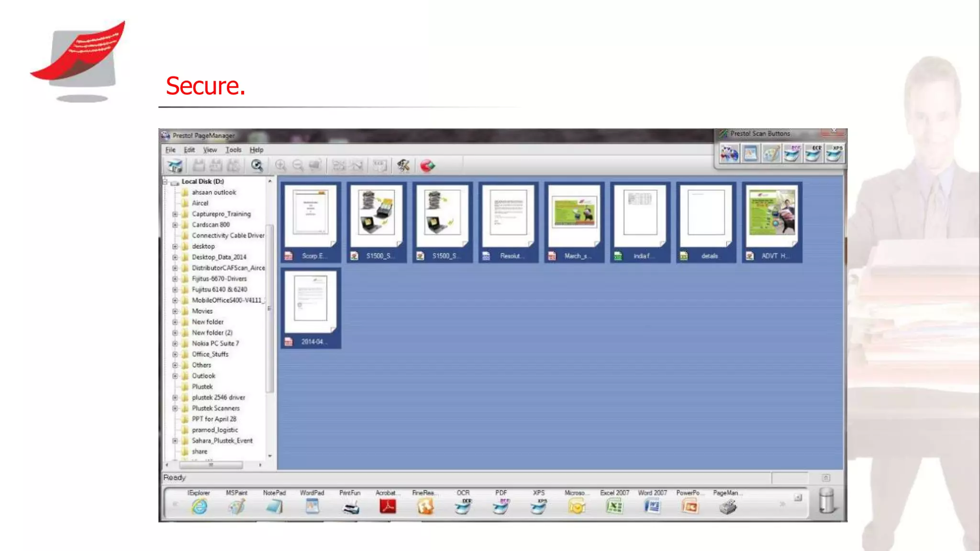
Task: Click the scanner acquire toolbar icon
Action: point(175,166)
